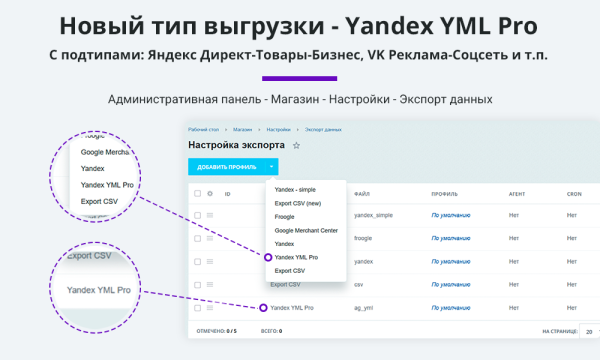600x360 pixels.
Task: Open По умолчанию link in yandex_simple row
Action: coord(451,215)
